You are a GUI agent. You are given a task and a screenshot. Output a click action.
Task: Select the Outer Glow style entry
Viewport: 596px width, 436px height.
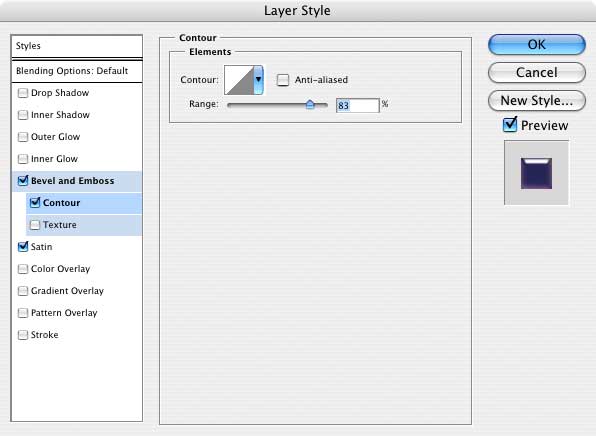55,137
